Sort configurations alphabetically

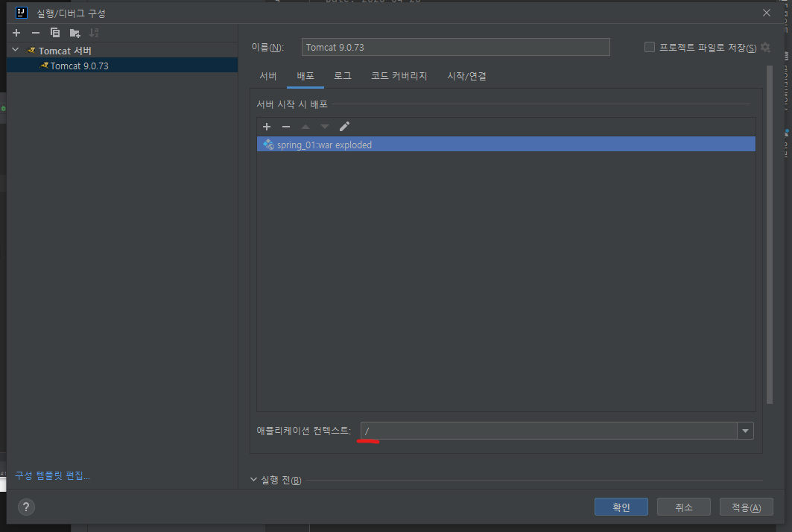[94, 33]
